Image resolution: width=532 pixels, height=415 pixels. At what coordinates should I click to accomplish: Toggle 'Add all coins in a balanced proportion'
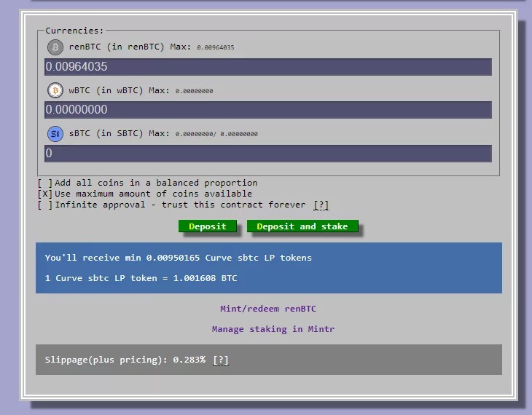(x=45, y=183)
